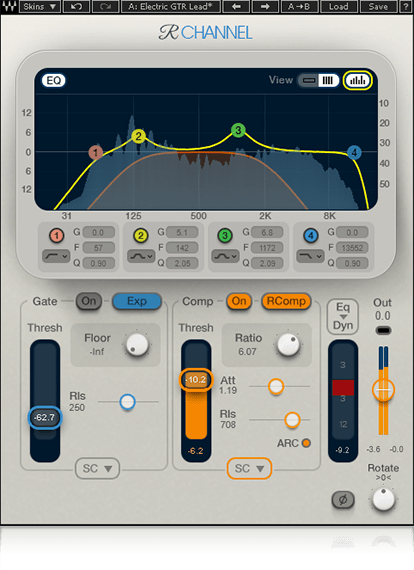Toggle the Comp On button
Viewport: 414px width, 570px height.
(239, 301)
